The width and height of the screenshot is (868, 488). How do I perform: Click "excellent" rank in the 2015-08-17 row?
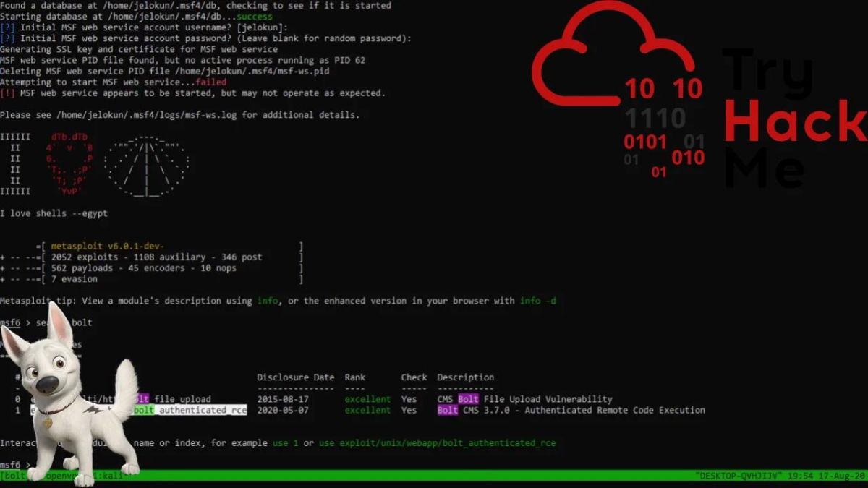point(367,399)
